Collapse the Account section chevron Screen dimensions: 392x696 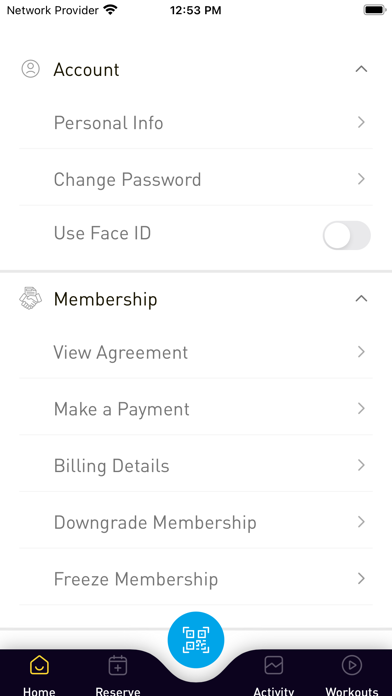point(361,69)
